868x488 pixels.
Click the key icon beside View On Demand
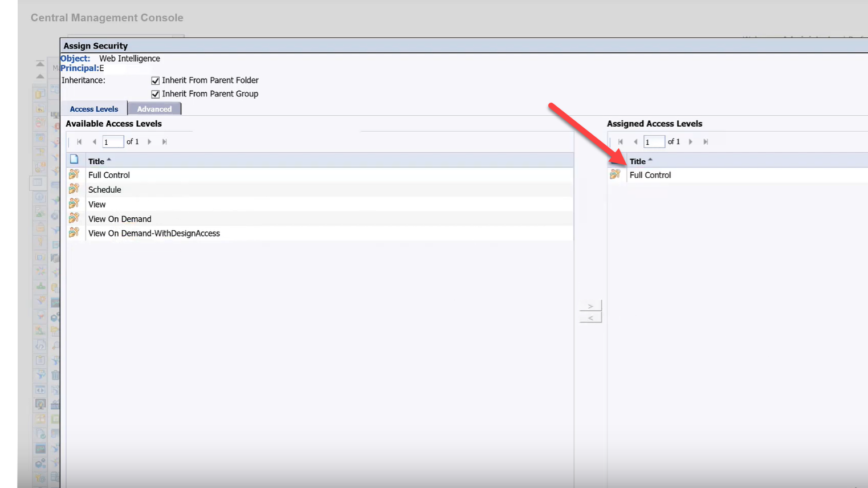tap(74, 218)
